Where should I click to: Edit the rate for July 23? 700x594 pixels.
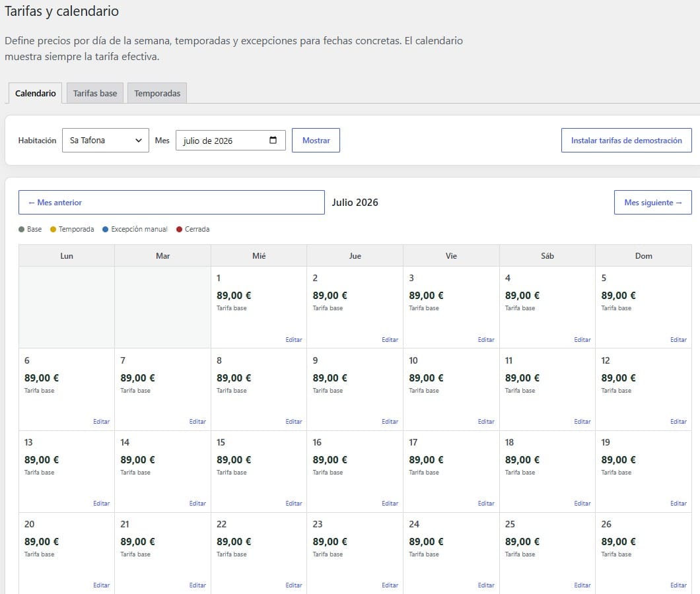pyautogui.click(x=390, y=585)
